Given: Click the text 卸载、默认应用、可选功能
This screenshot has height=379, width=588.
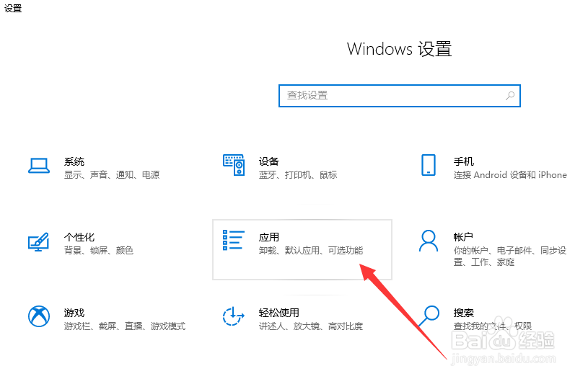Looking at the screenshot, I should pyautogui.click(x=311, y=251).
